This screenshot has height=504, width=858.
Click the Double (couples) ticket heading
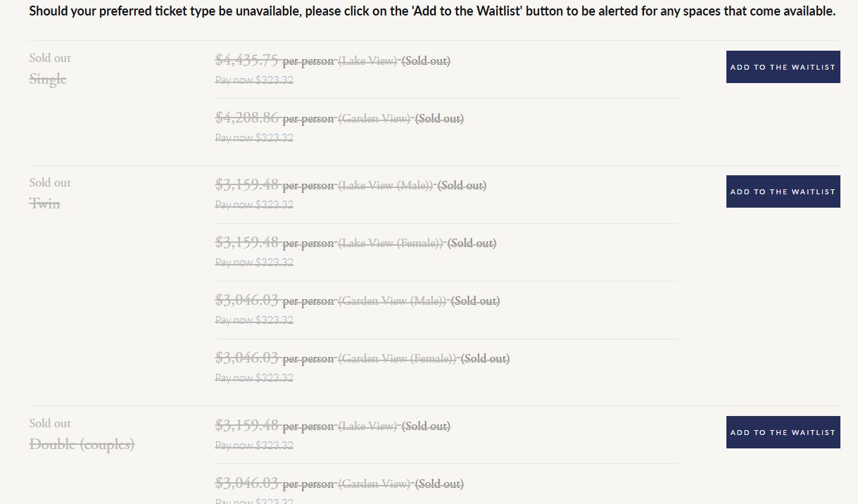point(82,445)
